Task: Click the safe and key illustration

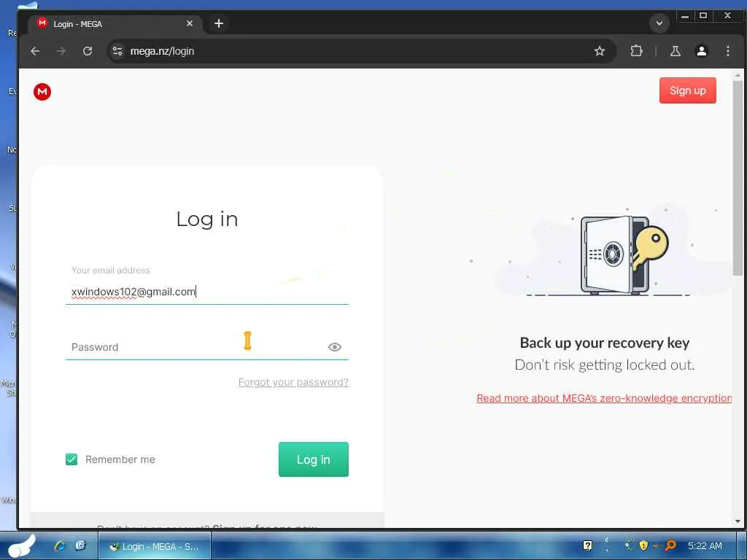Action: tap(624, 254)
